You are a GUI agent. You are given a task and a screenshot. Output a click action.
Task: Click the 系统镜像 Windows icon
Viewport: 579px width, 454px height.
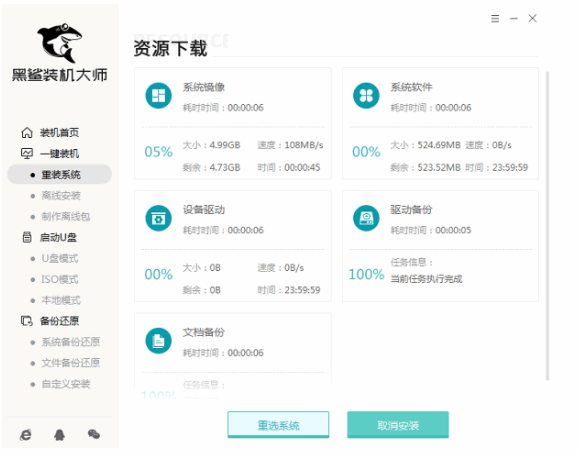click(158, 95)
